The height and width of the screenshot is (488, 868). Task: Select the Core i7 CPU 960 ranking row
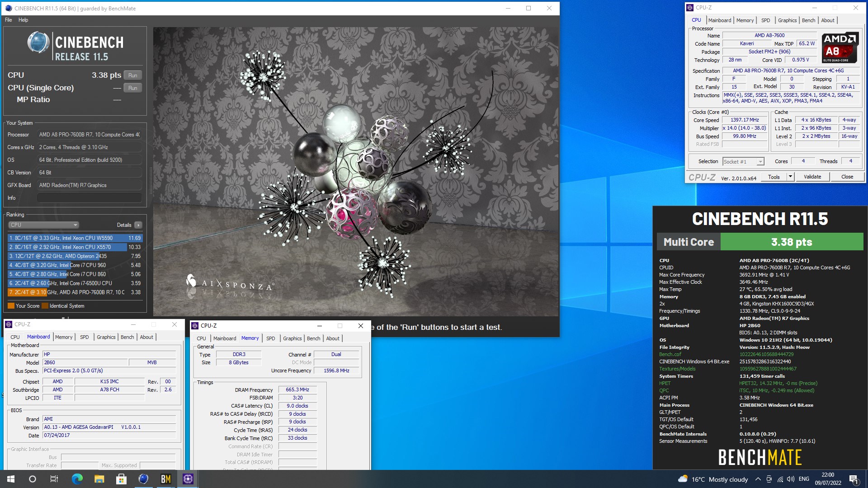click(75, 265)
